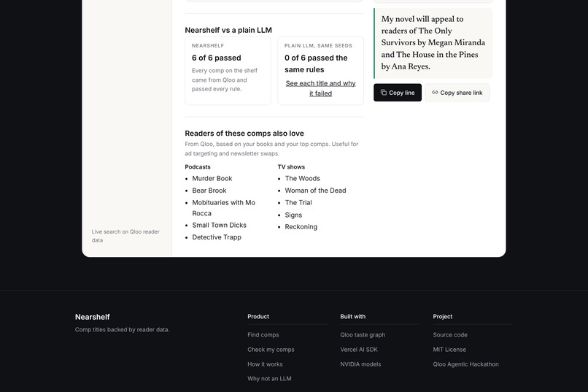The width and height of the screenshot is (588, 392).
Task: Click the Nearshelf vs a plain LLM heading
Action: [228, 30]
